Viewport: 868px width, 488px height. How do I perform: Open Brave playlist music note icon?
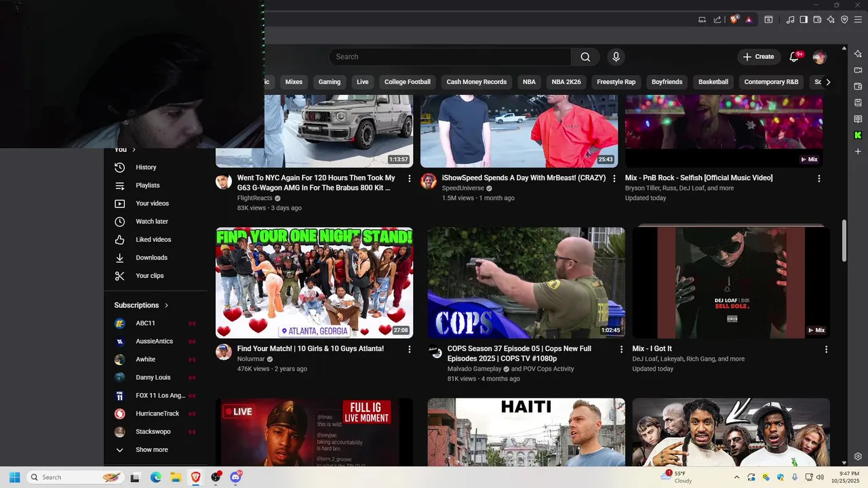tap(790, 20)
